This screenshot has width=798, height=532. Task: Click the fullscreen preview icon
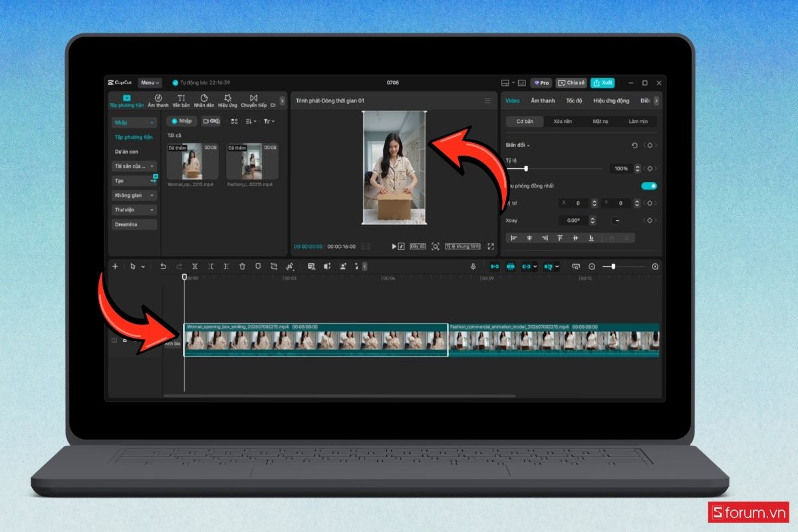491,246
